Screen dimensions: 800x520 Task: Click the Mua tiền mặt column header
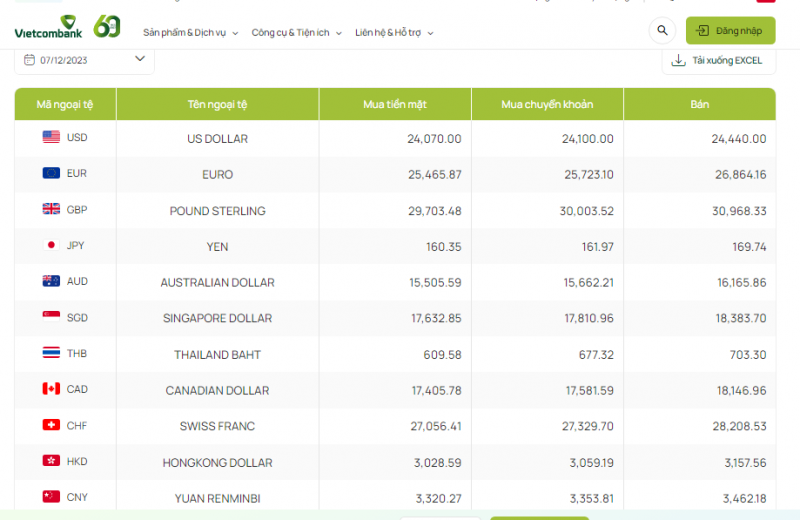coord(395,104)
